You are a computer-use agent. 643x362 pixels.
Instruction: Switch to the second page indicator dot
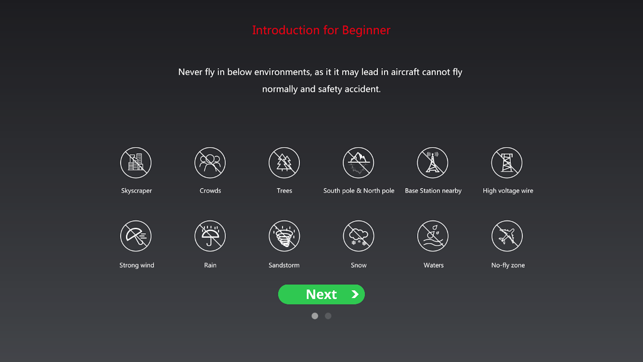pos(328,316)
